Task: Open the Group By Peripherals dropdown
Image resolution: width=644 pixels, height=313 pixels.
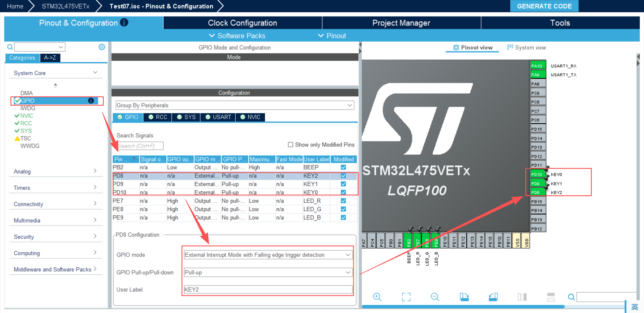Action: tap(234, 105)
